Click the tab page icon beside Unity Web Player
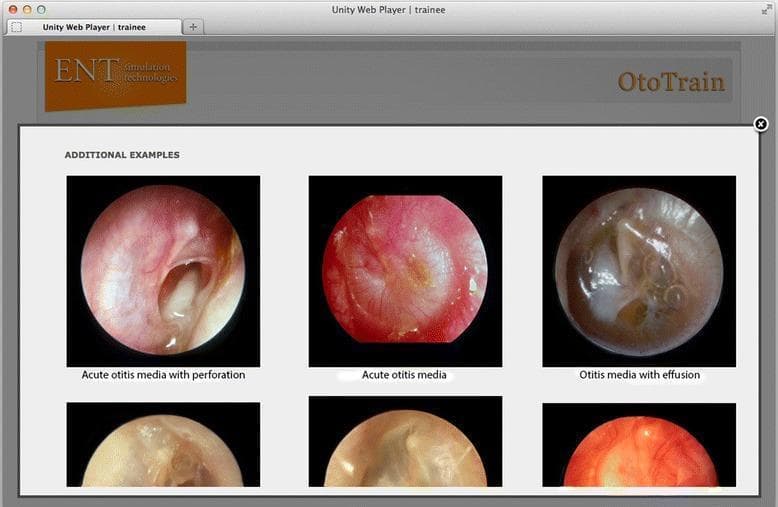 tap(16, 27)
